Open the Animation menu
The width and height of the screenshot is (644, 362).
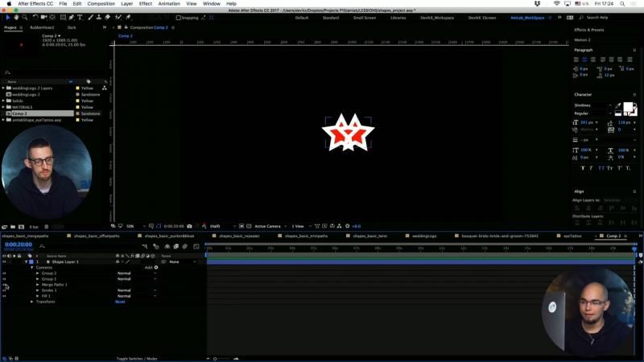coord(169,4)
